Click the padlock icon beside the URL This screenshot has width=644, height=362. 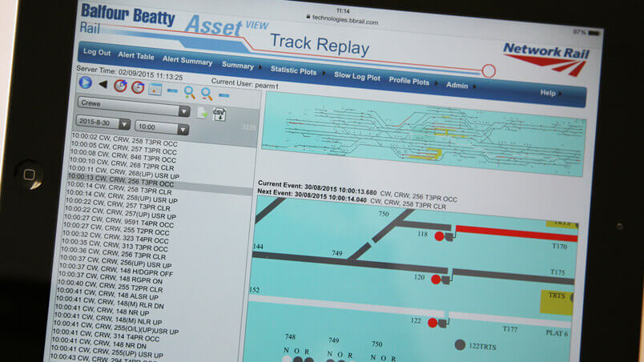pos(308,16)
